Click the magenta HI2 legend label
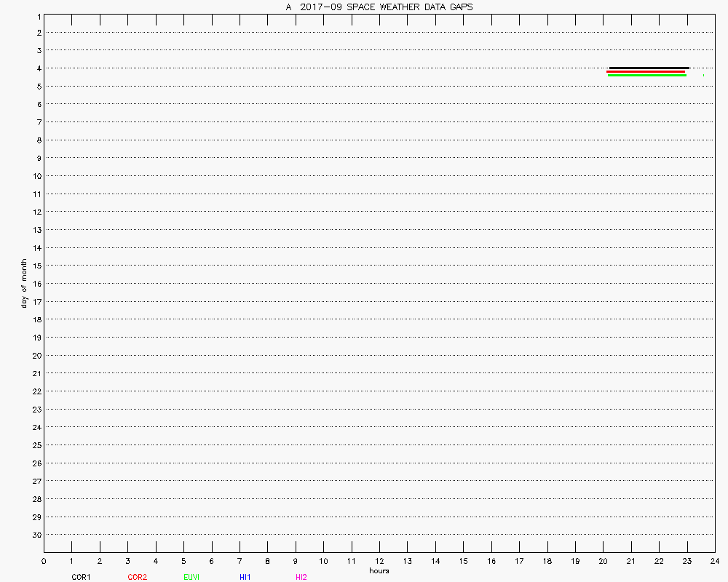 (301, 577)
